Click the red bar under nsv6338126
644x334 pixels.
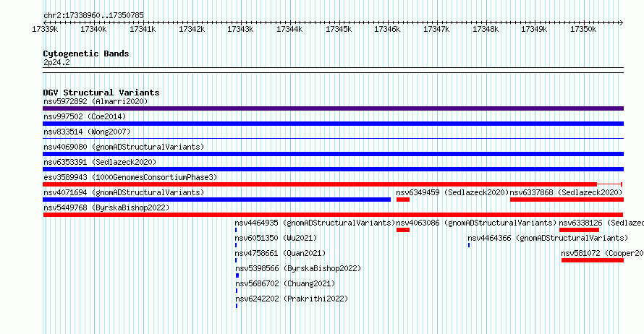[579, 230]
